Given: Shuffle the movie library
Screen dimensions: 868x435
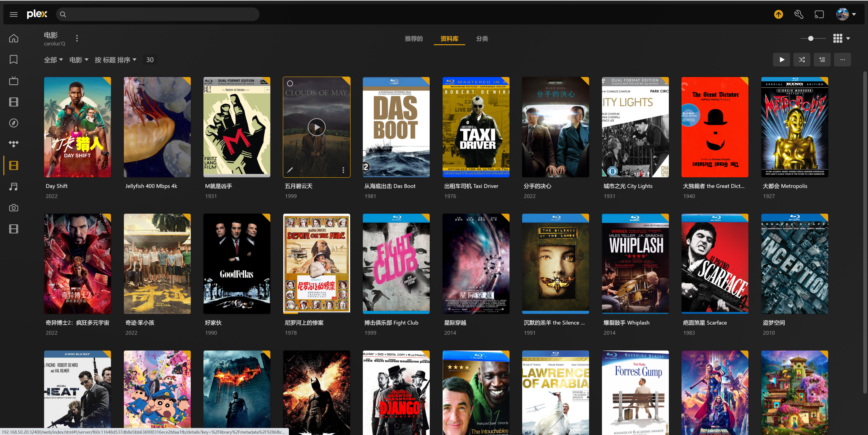Looking at the screenshot, I should click(x=802, y=59).
